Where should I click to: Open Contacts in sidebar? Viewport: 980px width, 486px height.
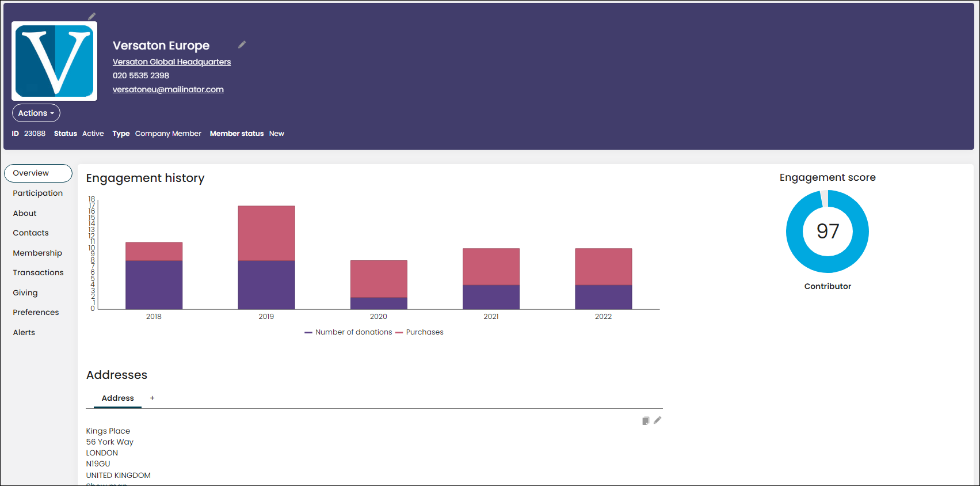pos(31,233)
